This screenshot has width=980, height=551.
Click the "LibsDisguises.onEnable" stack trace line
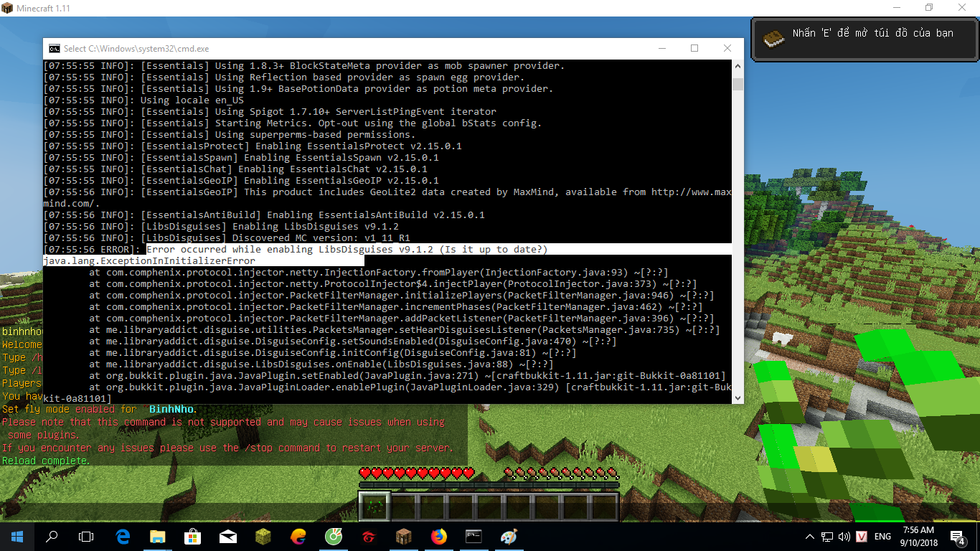coord(321,364)
